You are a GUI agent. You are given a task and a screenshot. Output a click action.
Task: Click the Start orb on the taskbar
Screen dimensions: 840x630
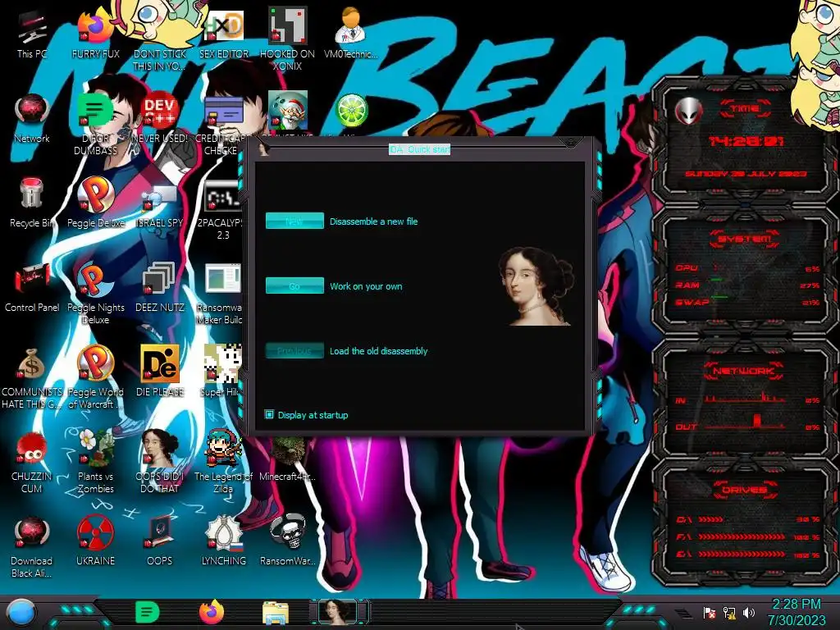pyautogui.click(x=21, y=613)
